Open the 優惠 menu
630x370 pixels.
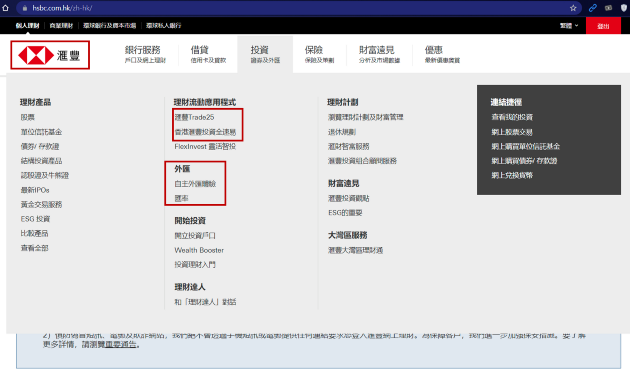(x=442, y=54)
